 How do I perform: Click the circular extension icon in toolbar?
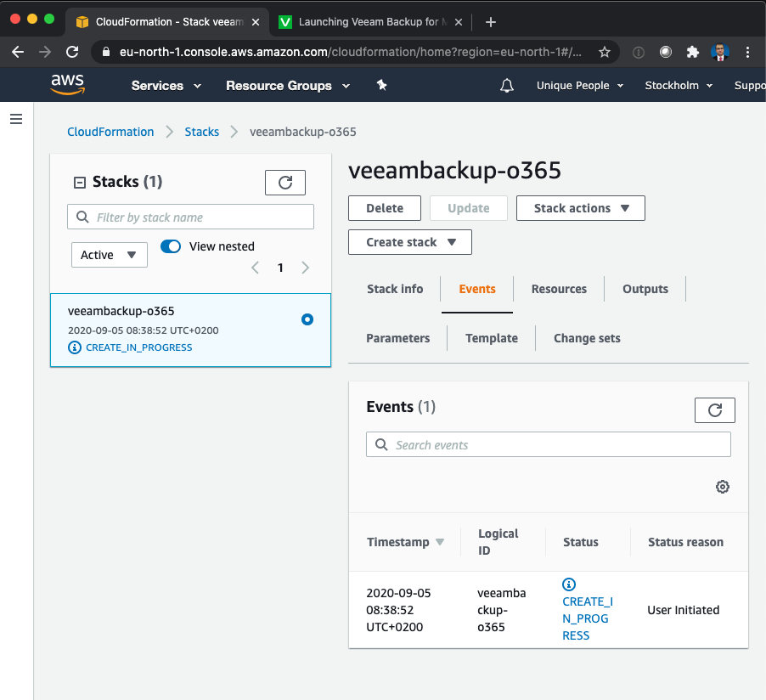click(665, 52)
